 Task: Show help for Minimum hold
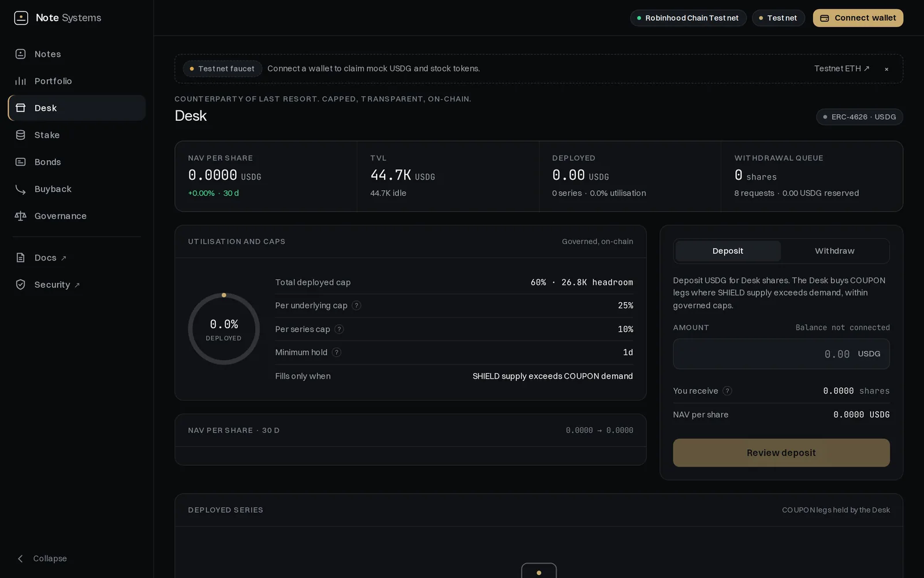(337, 352)
